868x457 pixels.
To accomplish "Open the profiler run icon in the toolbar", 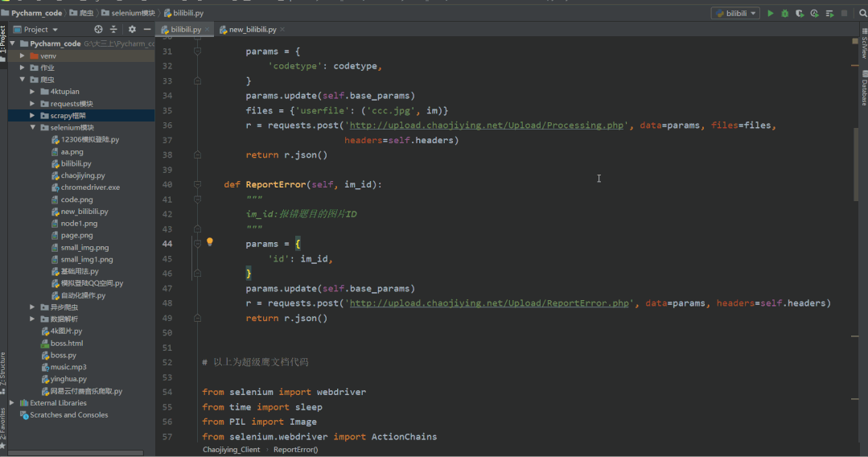I will 814,14.
